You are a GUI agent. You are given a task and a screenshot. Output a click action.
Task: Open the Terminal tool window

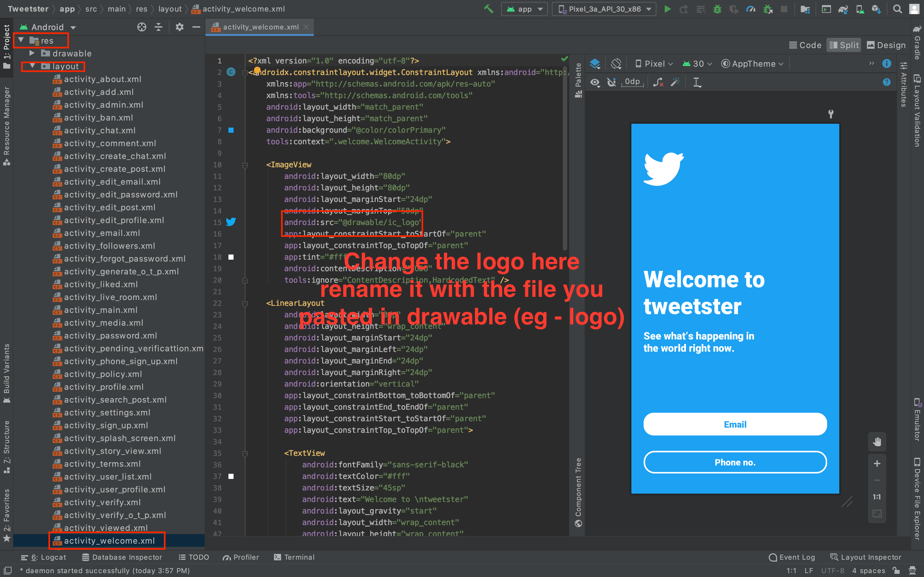[294, 557]
